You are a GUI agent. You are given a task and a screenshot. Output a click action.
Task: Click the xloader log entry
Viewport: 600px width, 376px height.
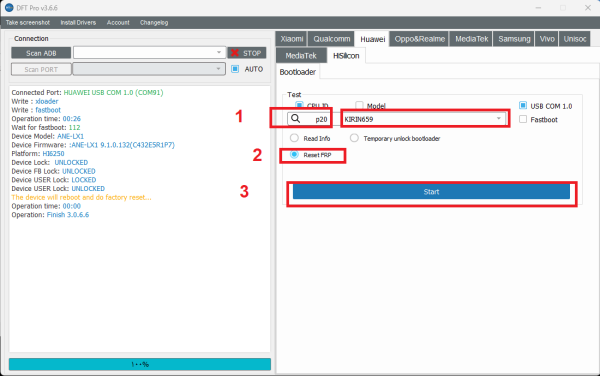pos(47,101)
